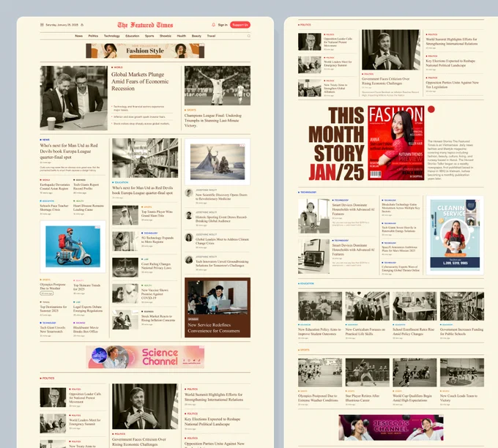Click the scales of justice thumbnail
The image size is (498, 448).
(x=125, y=267)
